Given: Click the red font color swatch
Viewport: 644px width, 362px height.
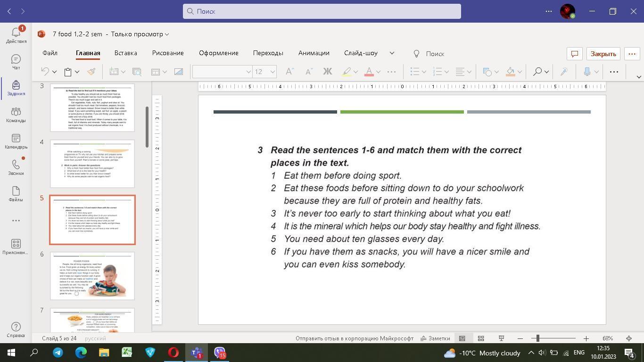Looking at the screenshot, I should (x=369, y=72).
